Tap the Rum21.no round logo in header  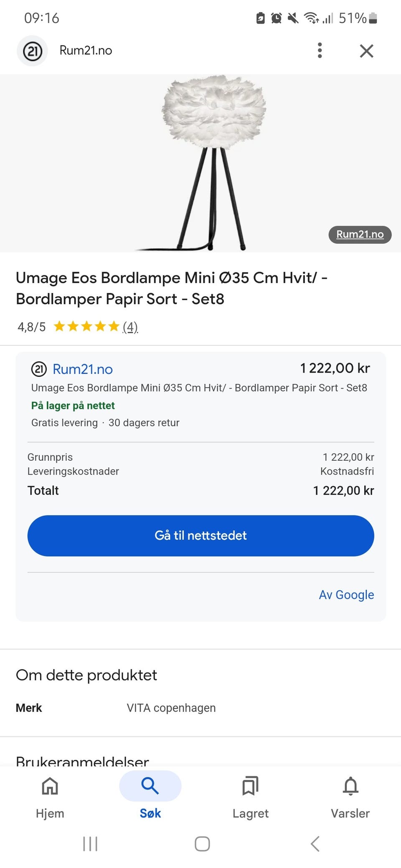(x=32, y=51)
